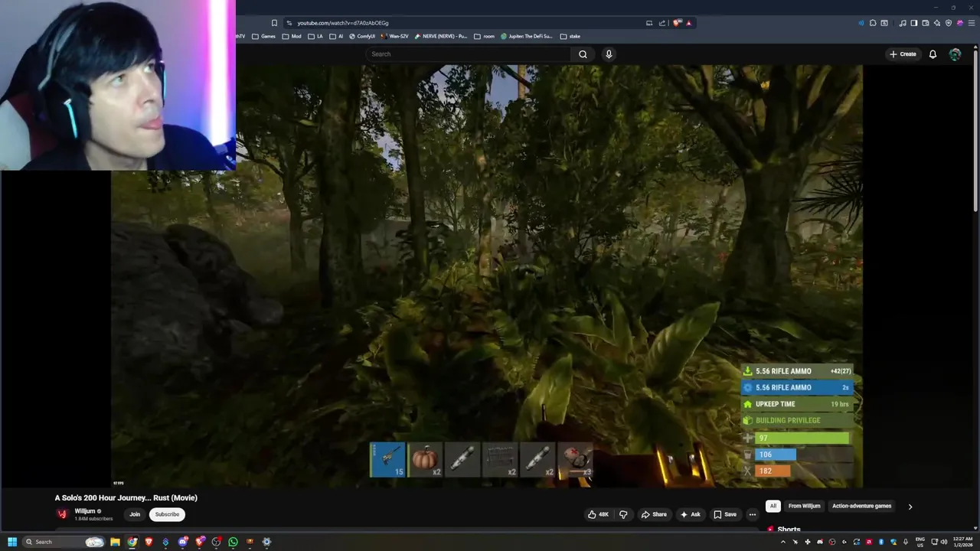Click the Bluetooth tray icon

tap(881, 542)
